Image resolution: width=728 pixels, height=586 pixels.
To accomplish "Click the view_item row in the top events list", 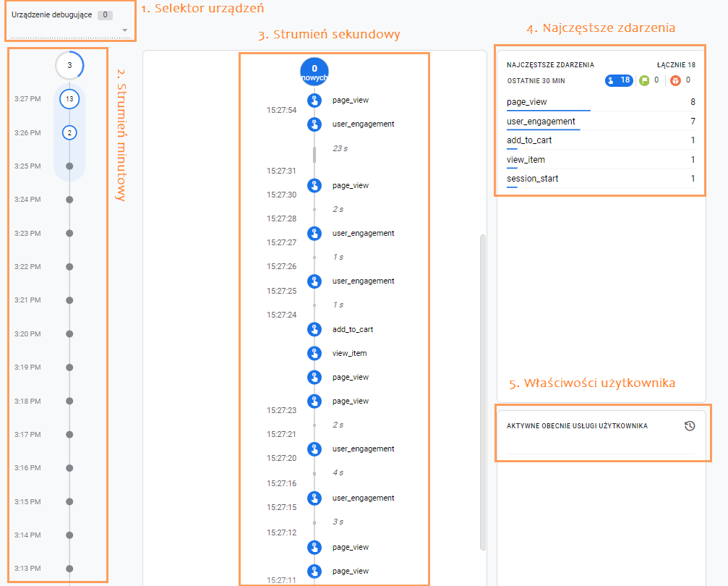I will (601, 160).
